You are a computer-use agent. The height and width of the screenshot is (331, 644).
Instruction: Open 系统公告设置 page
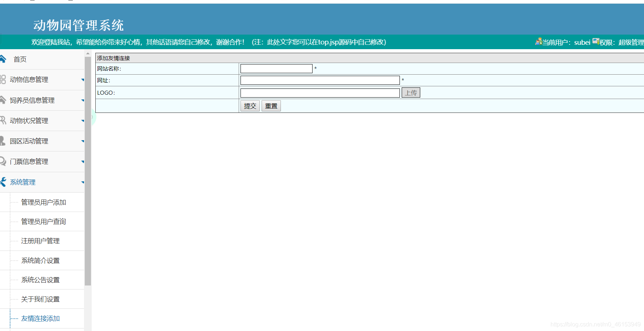coord(40,280)
